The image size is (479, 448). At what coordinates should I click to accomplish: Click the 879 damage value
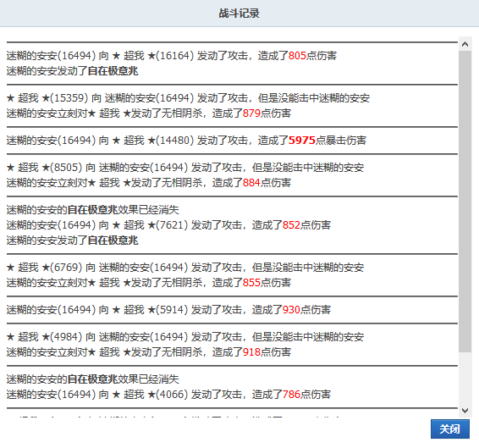tap(251, 113)
